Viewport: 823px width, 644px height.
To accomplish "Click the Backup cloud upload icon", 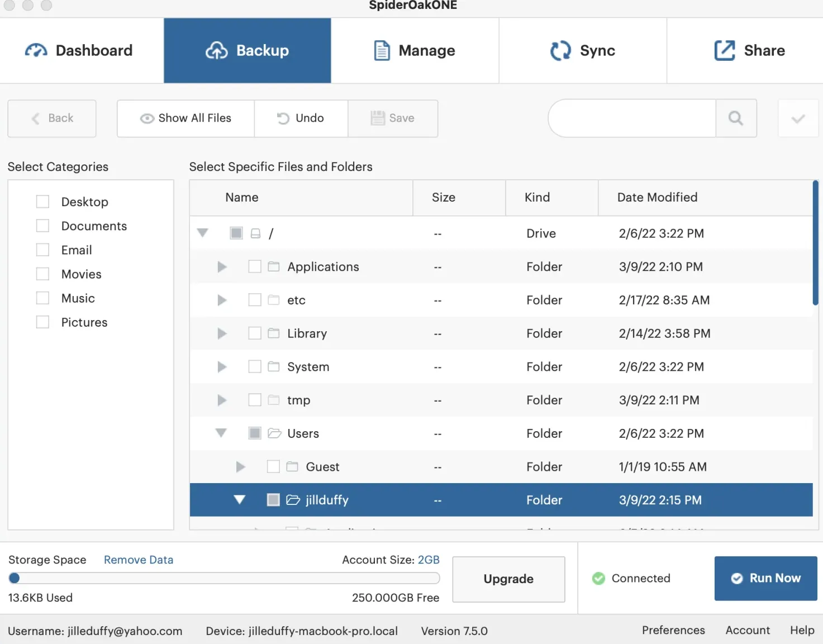I will 217,50.
